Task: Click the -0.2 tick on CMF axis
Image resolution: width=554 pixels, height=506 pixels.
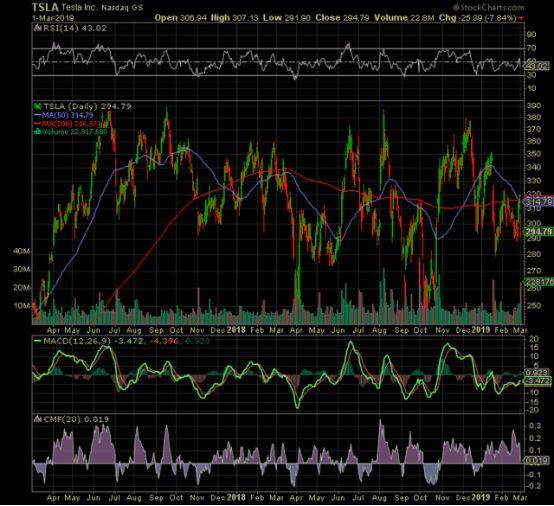Action: click(533, 486)
